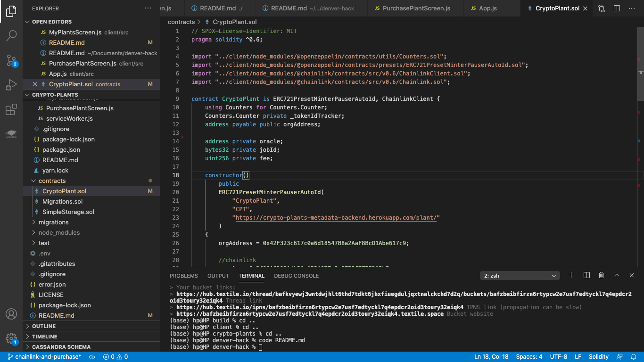Open yarn.lock in file tree
Viewport: 644px width, 362px height.
[91, 170]
